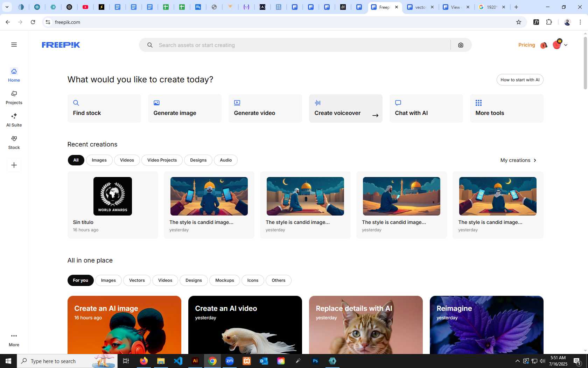Select Icons tab in All in one place
588x368 pixels.
(x=253, y=280)
